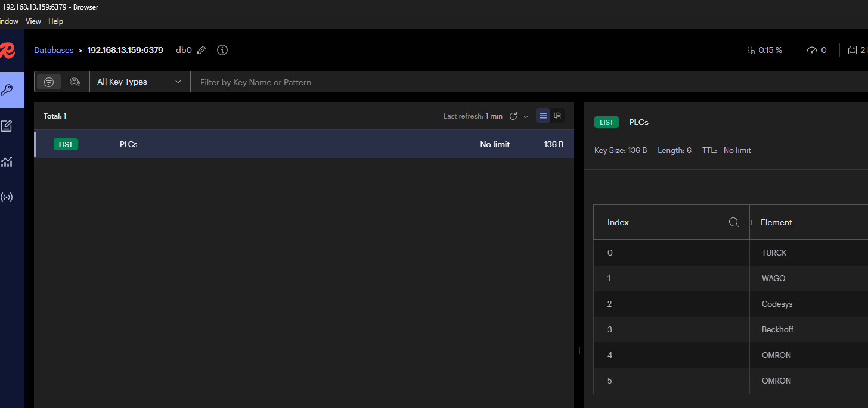Click index 0 cell in table
The width and height of the screenshot is (868, 408).
[671, 253]
